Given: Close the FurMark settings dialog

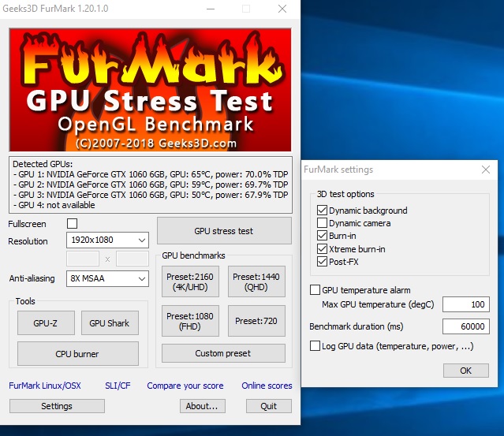Looking at the screenshot, I should 486,170.
